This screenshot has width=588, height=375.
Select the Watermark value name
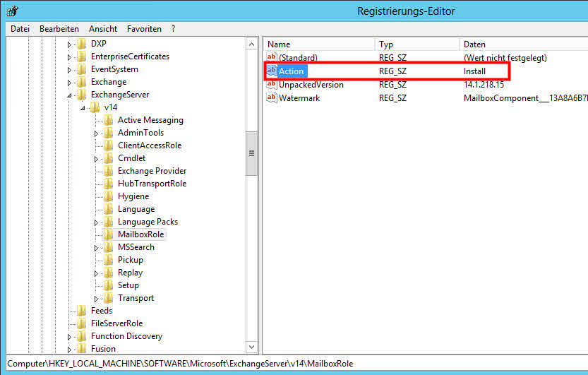(x=299, y=98)
